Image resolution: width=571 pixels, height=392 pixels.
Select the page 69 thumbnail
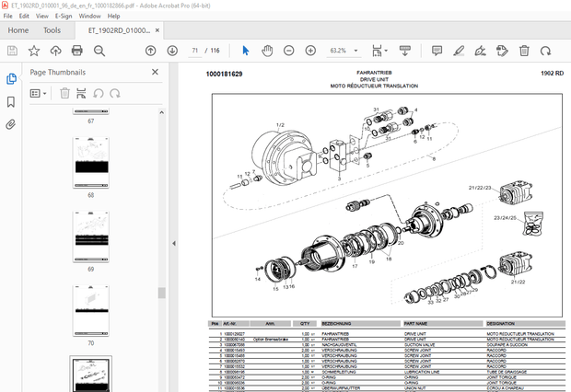pos(90,236)
